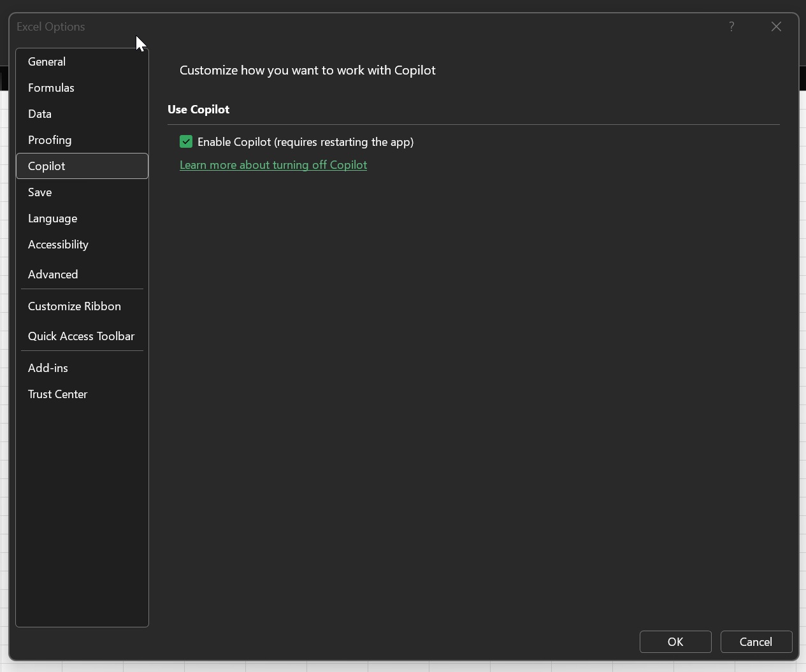
Task: Open Language settings category
Action: (82, 218)
